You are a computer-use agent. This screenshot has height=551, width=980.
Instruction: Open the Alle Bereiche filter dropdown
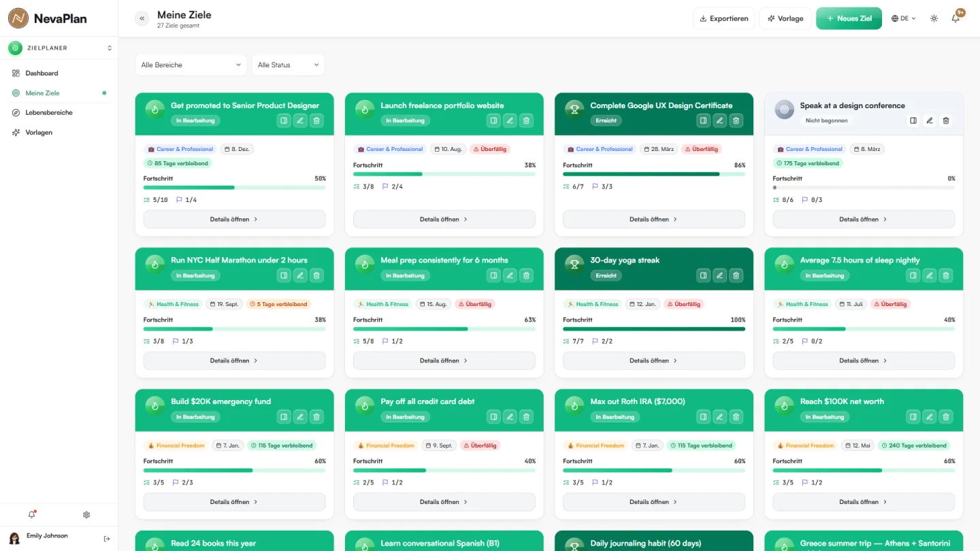coord(191,65)
